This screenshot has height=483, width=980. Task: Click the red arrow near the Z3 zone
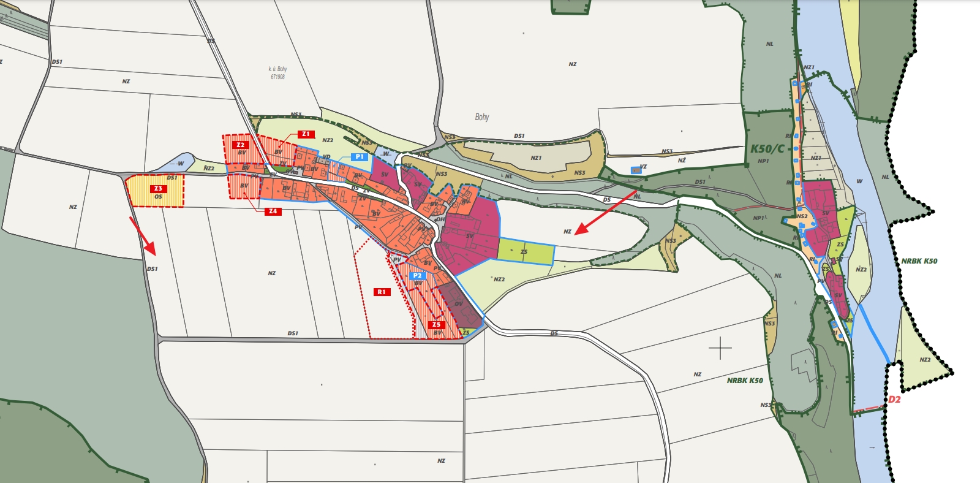143,236
